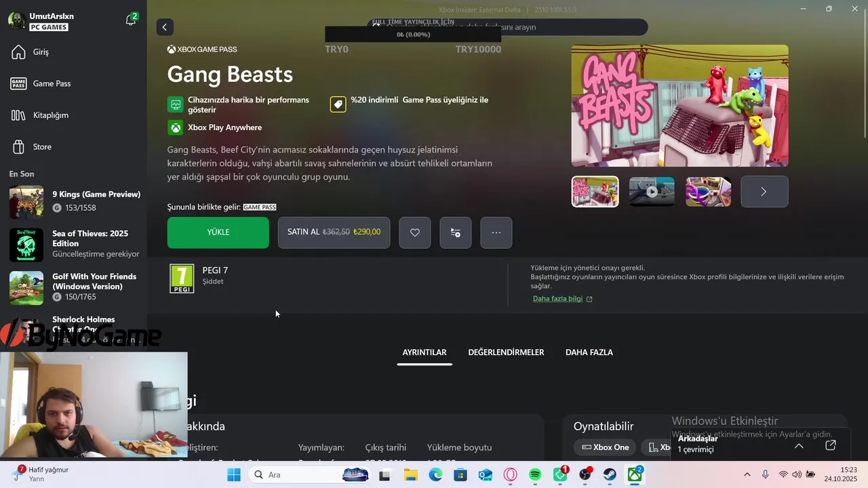The width and height of the screenshot is (868, 488).
Task: Click the PEGI 7 rating badge
Action: tap(182, 279)
